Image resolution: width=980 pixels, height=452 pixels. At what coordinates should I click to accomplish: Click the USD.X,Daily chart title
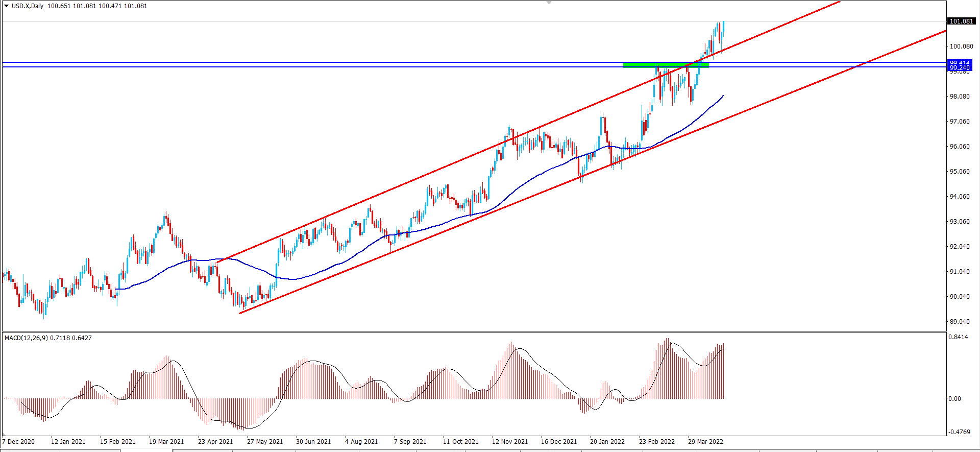pos(28,6)
